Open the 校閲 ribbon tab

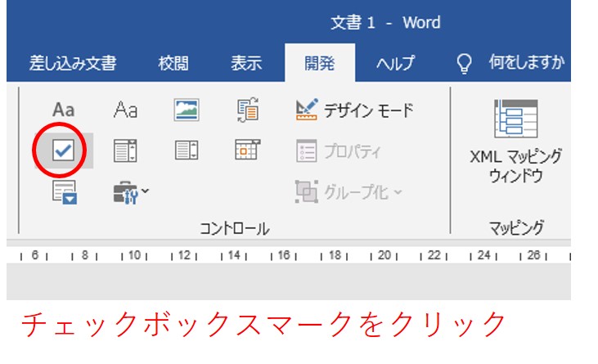point(173,64)
